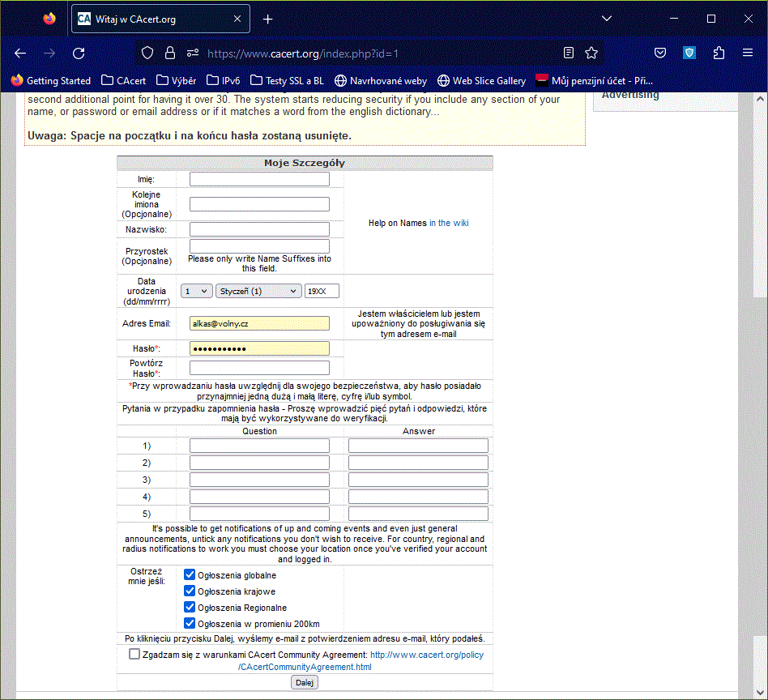The image size is (768, 700).
Task: Click the back navigation arrow
Action: [20, 53]
